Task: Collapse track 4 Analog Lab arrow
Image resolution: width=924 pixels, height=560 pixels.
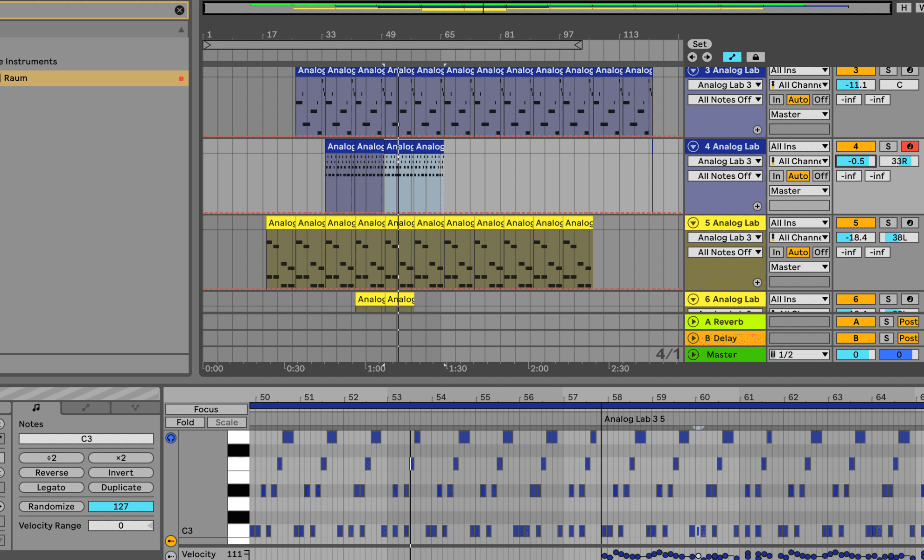Action: pyautogui.click(x=693, y=147)
